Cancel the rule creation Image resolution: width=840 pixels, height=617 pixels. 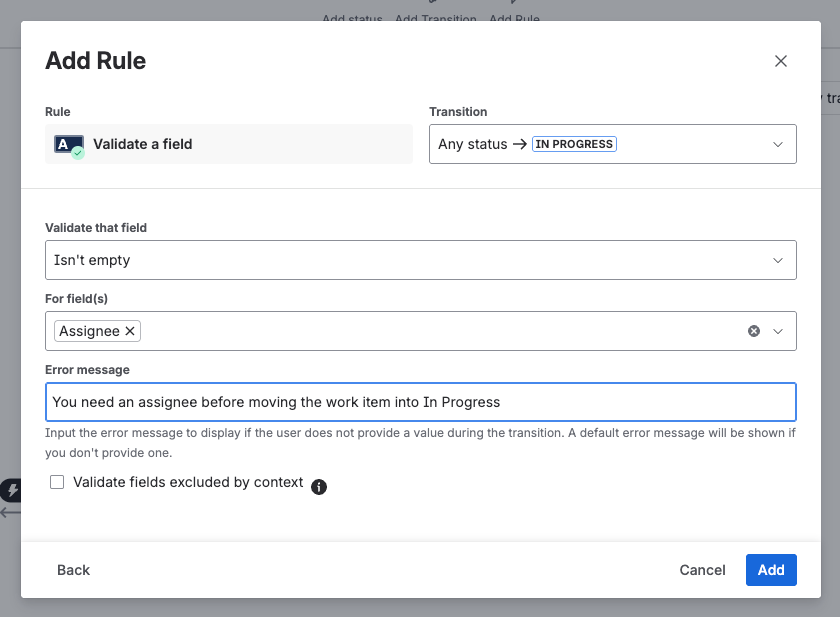[702, 569]
